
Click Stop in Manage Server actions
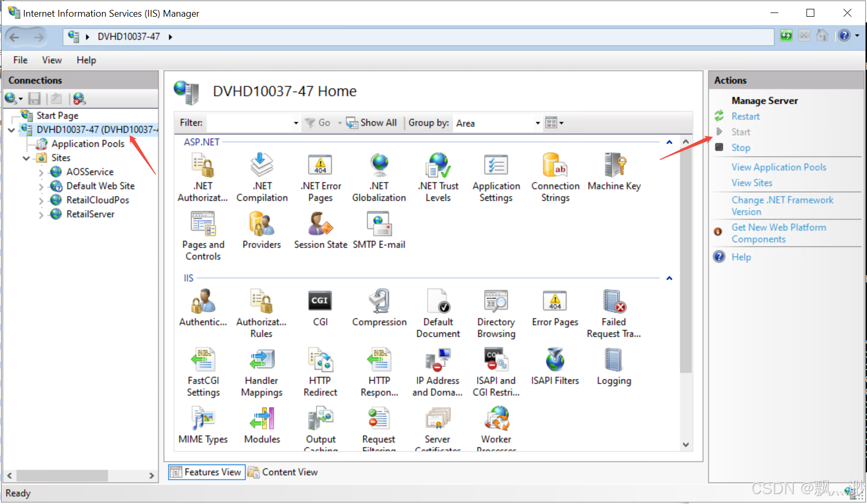click(x=741, y=148)
